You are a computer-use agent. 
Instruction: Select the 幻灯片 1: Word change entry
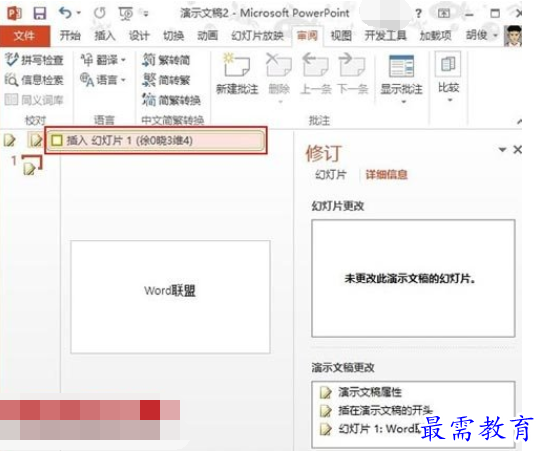pyautogui.click(x=379, y=429)
